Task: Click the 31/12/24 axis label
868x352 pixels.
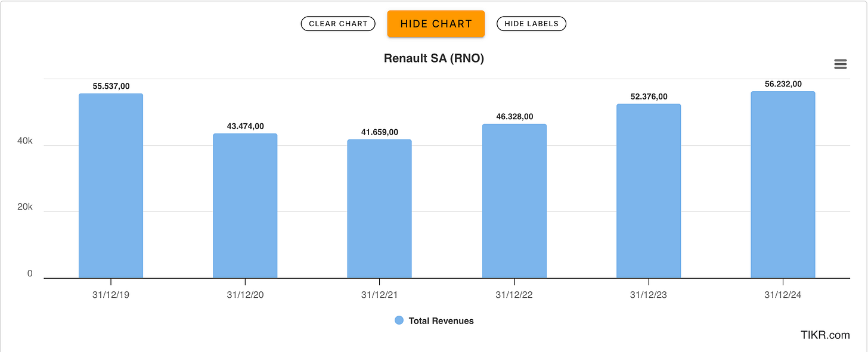Action: [783, 295]
